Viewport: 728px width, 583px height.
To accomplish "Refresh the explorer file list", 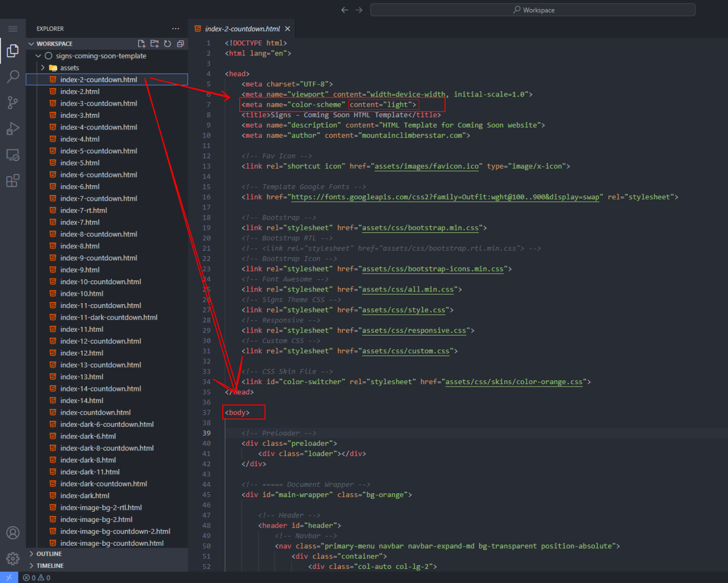I will [167, 44].
